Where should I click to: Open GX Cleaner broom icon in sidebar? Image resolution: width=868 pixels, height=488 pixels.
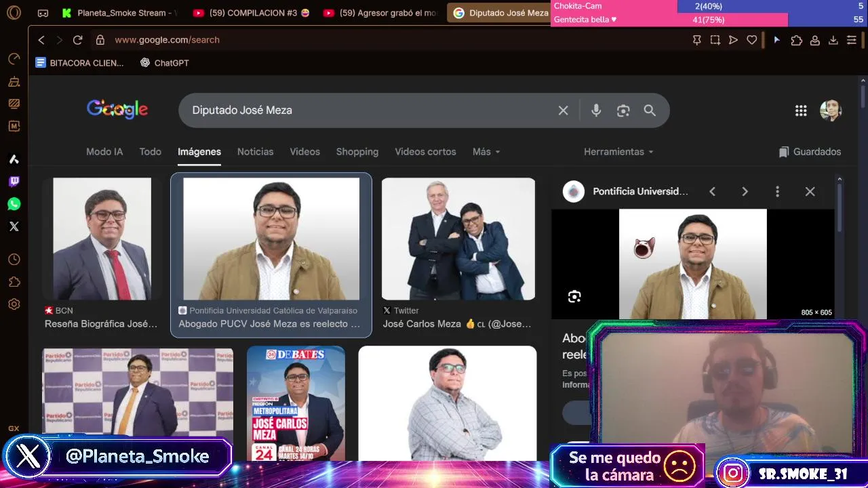(x=14, y=81)
